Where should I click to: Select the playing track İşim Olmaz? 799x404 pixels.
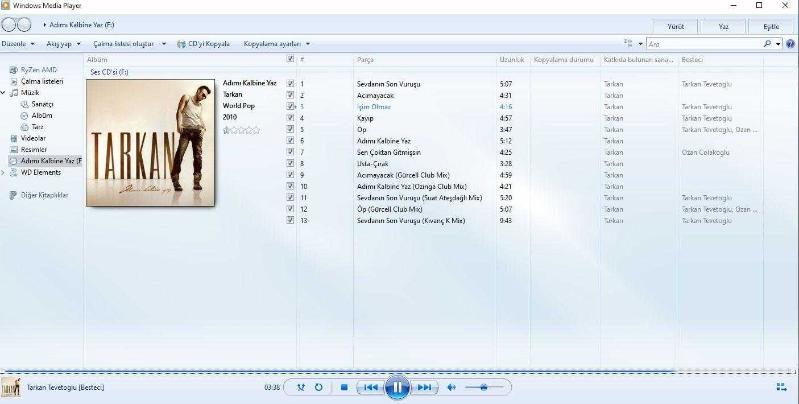click(x=374, y=107)
